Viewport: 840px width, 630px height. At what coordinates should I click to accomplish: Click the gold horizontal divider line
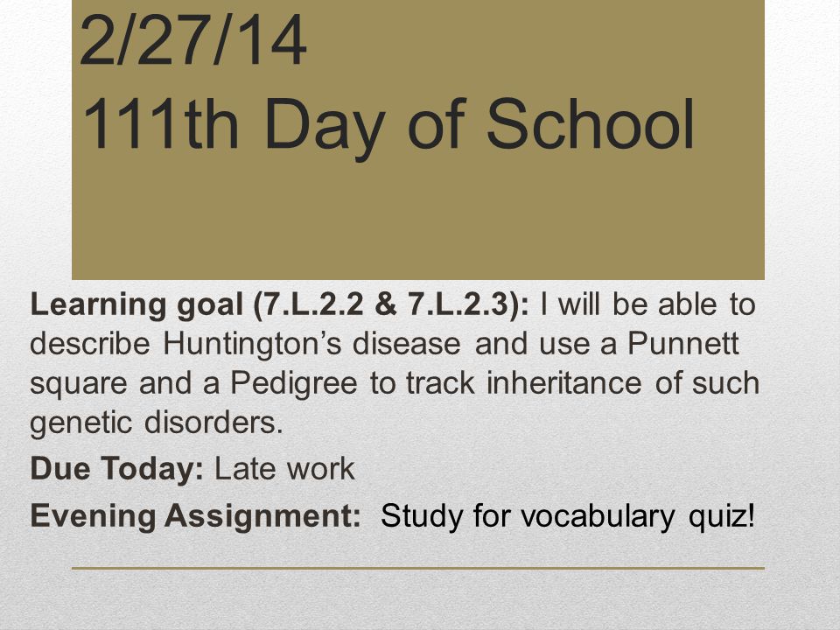[418, 568]
